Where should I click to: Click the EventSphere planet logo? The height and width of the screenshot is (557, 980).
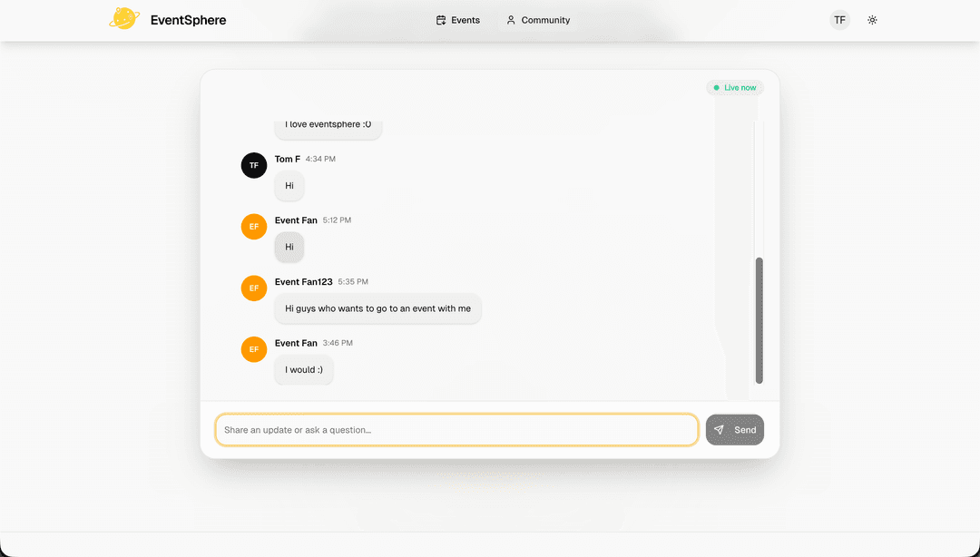point(124,18)
